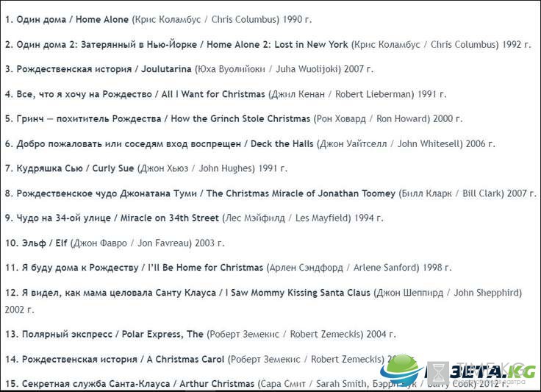
Task: Select the 'Deck the Halls' title
Action: pyautogui.click(x=282, y=143)
